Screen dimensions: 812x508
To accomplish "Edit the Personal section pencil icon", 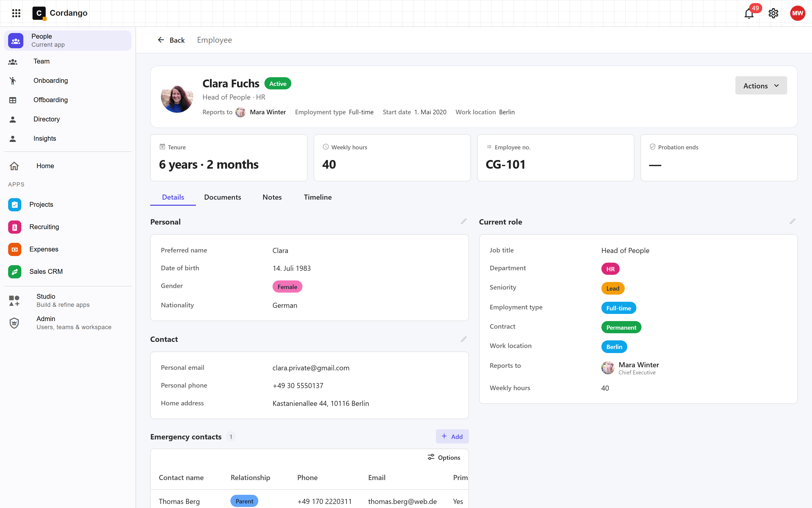I will coord(464,221).
